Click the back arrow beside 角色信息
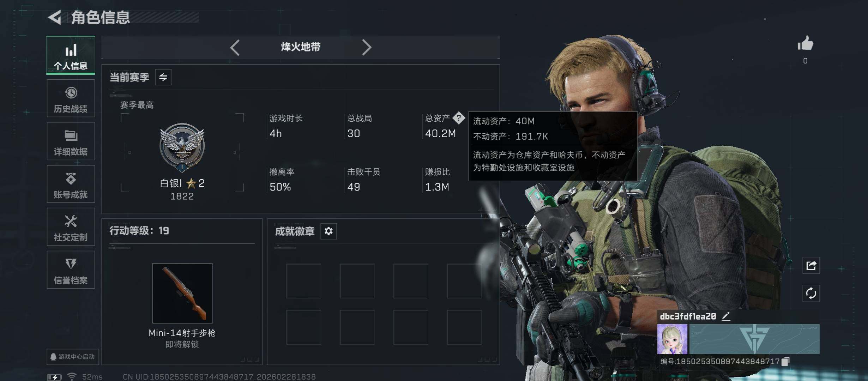 pyautogui.click(x=55, y=17)
